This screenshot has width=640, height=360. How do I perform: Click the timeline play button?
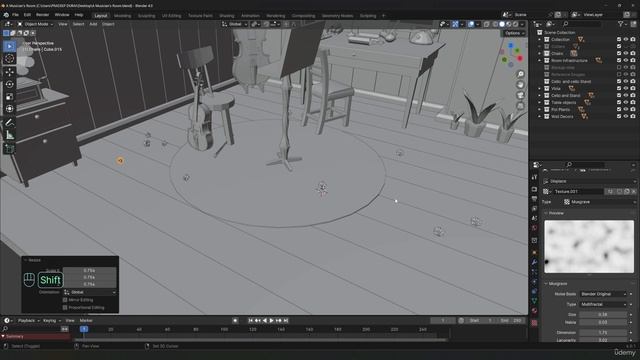pyautogui.click(x=272, y=321)
